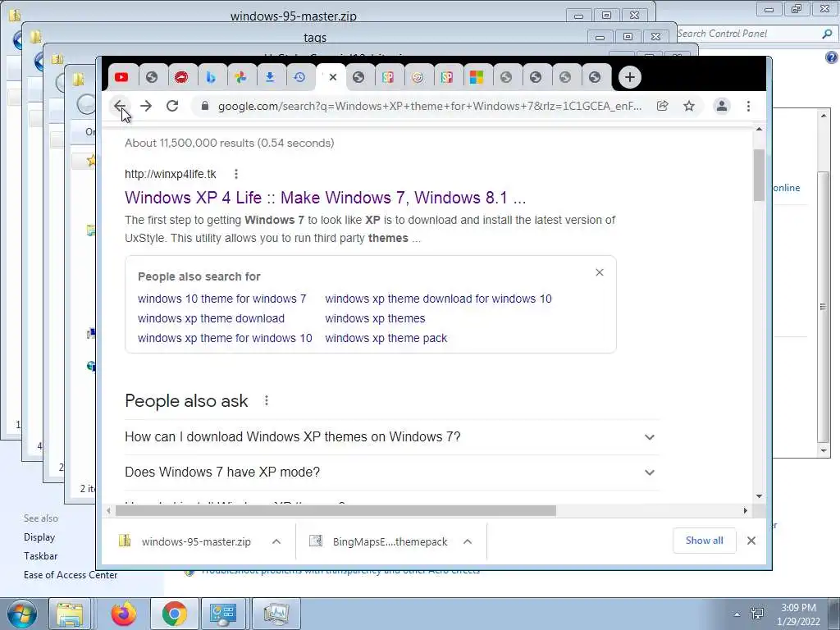Go back using the browser back arrow
This screenshot has height=630, width=840.
[120, 106]
